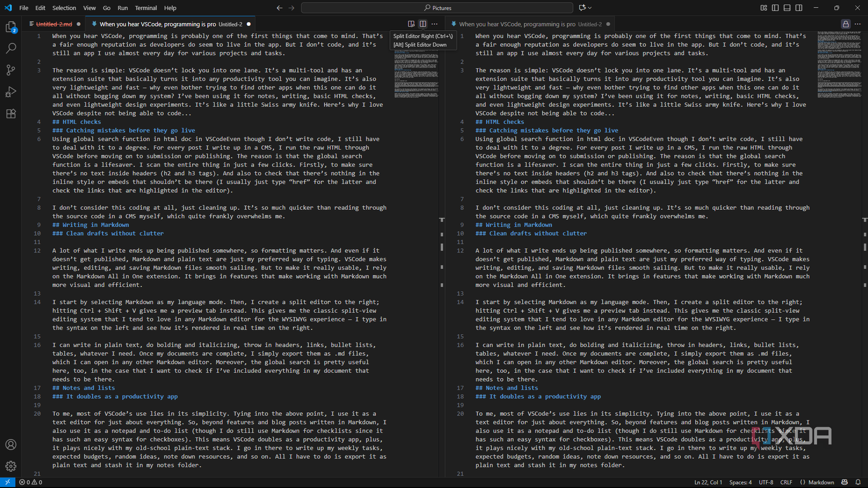The image size is (868, 488).
Task: Open the Extensions view
Action: (x=10, y=114)
